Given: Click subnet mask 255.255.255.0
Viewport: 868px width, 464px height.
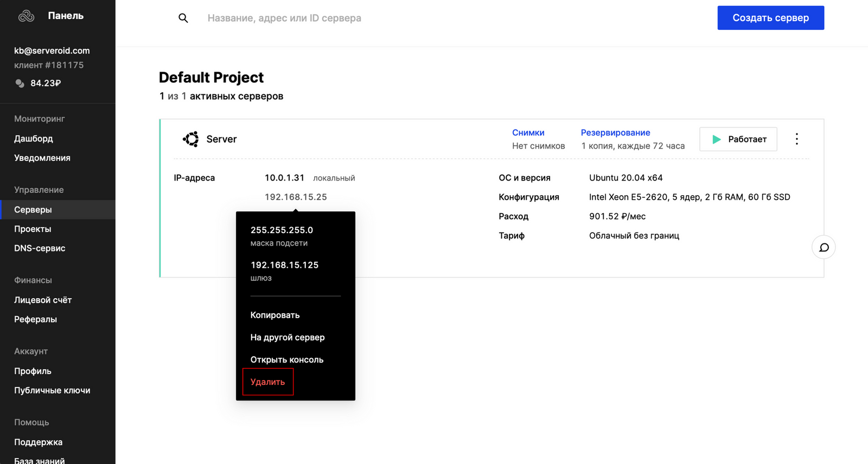Looking at the screenshot, I should [282, 230].
